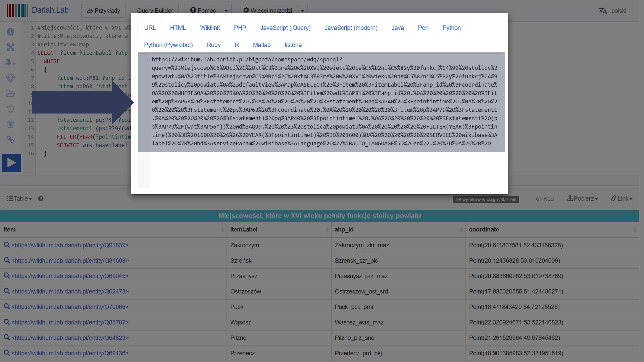
Task: Switch to the Python code tab
Action: [451, 28]
